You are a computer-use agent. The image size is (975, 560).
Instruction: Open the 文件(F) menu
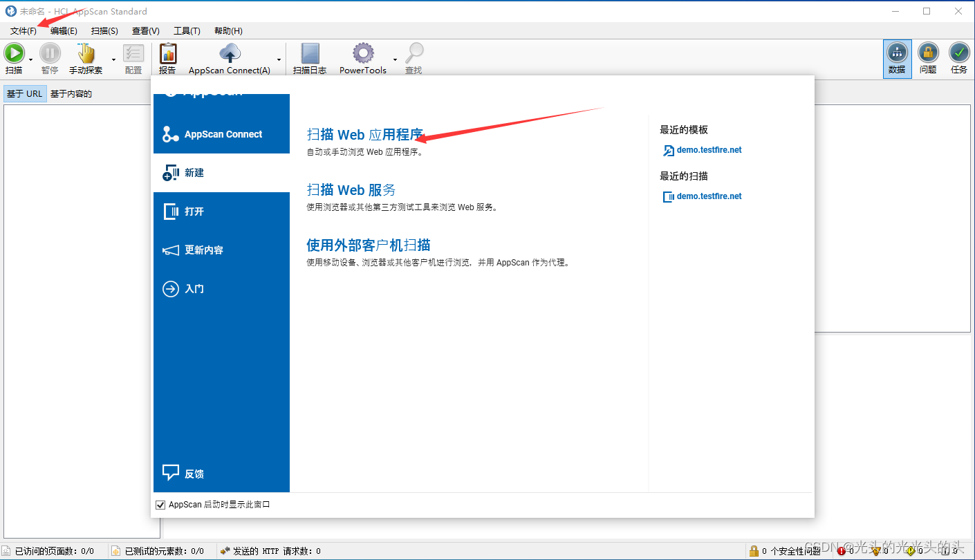tap(24, 31)
